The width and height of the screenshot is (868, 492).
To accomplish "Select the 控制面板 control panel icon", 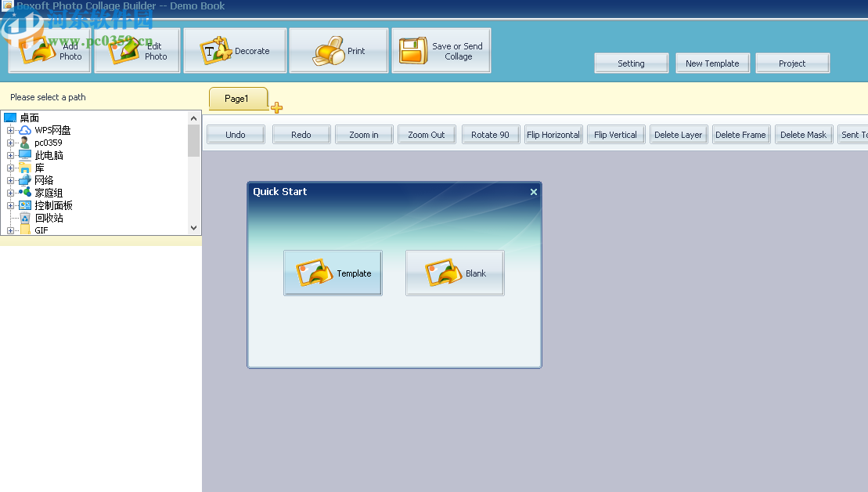I will tap(25, 205).
